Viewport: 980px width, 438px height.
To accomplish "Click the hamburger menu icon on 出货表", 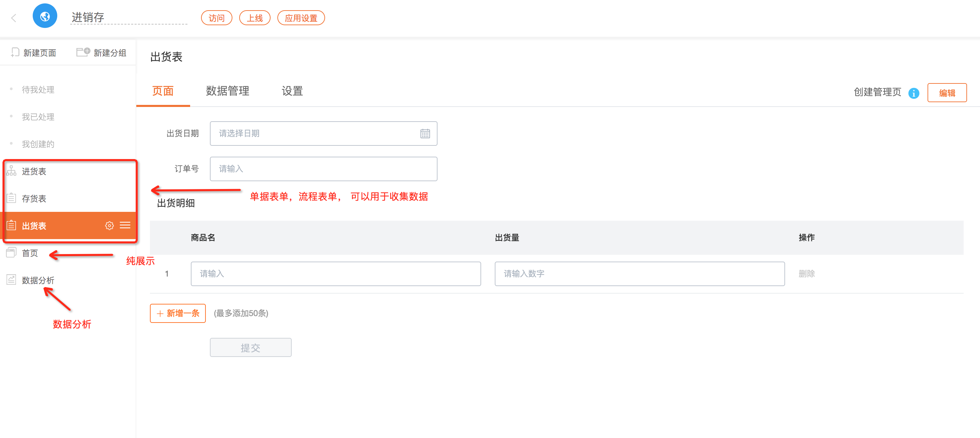I will pyautogui.click(x=125, y=225).
